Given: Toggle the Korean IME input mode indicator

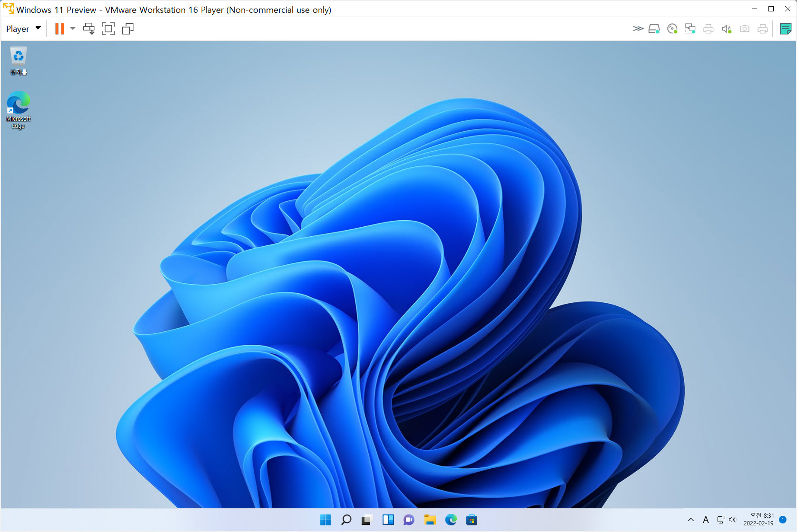Looking at the screenshot, I should coord(706,520).
